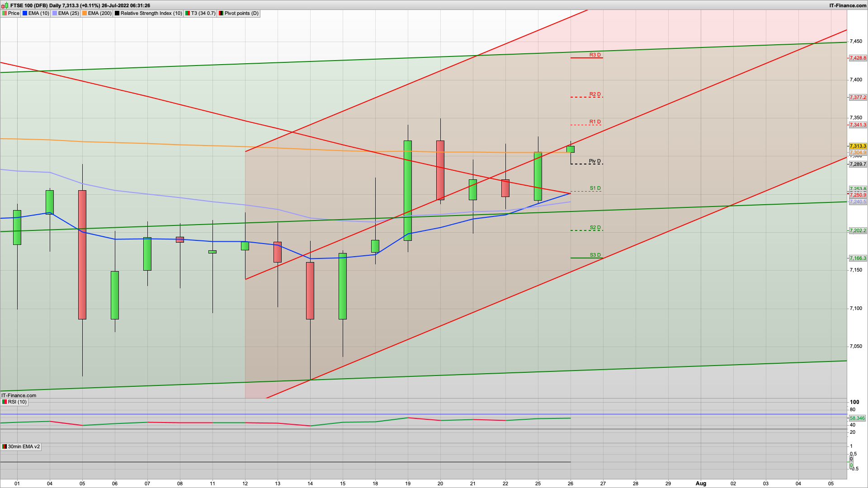This screenshot has width=868, height=488.
Task: Click the 7,166.3 price tag on axis
Action: click(x=858, y=258)
